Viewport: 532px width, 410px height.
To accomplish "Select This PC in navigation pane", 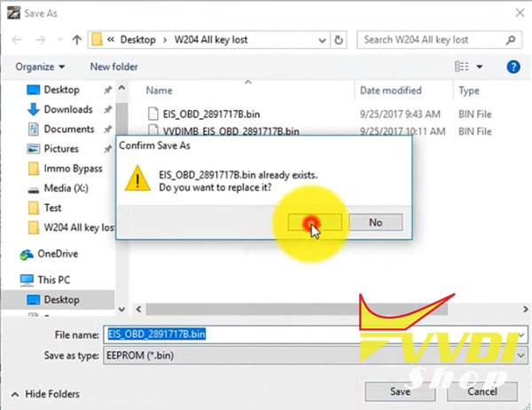I will pyautogui.click(x=53, y=280).
